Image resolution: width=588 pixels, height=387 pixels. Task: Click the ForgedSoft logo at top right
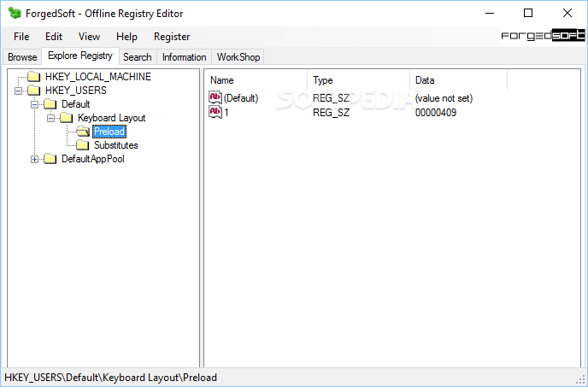tap(543, 36)
